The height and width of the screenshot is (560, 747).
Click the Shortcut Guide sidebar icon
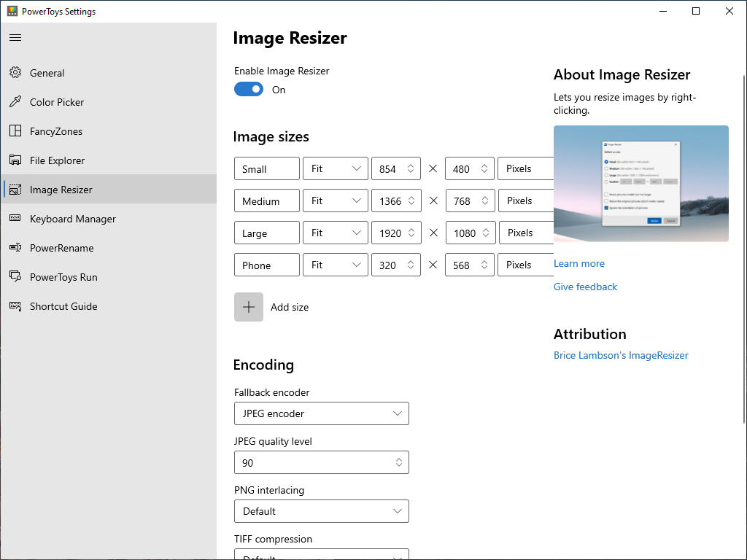click(15, 306)
